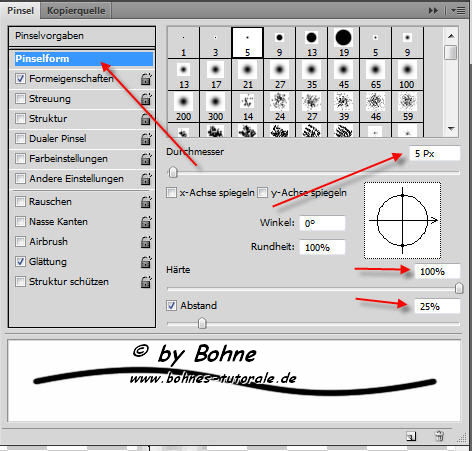
Task: Enable x-Achse spiegeln checkbox
Action: click(171, 193)
